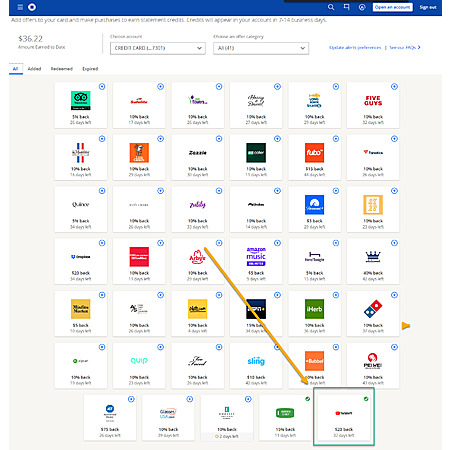Click plus icon on Zazzle offer card
This screenshot has width=450, height=450.
coord(219,139)
